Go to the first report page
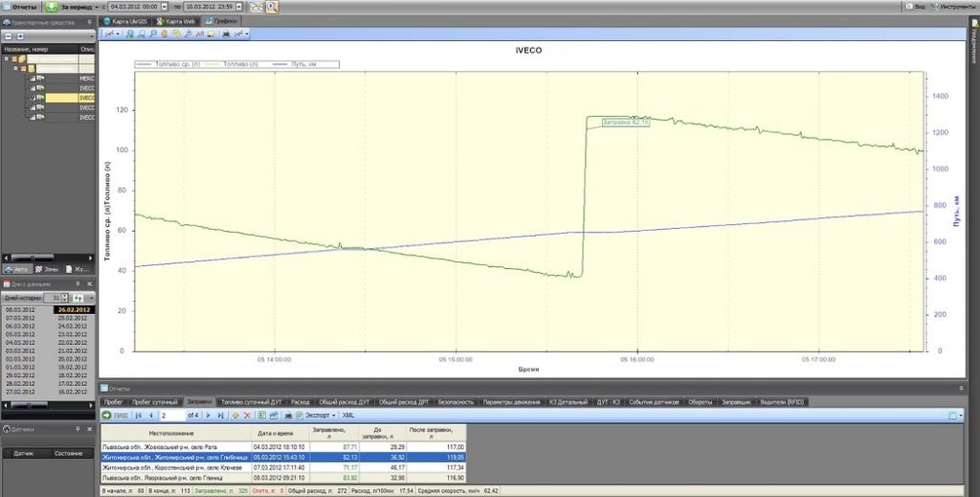The height and width of the screenshot is (497, 980). (x=139, y=415)
